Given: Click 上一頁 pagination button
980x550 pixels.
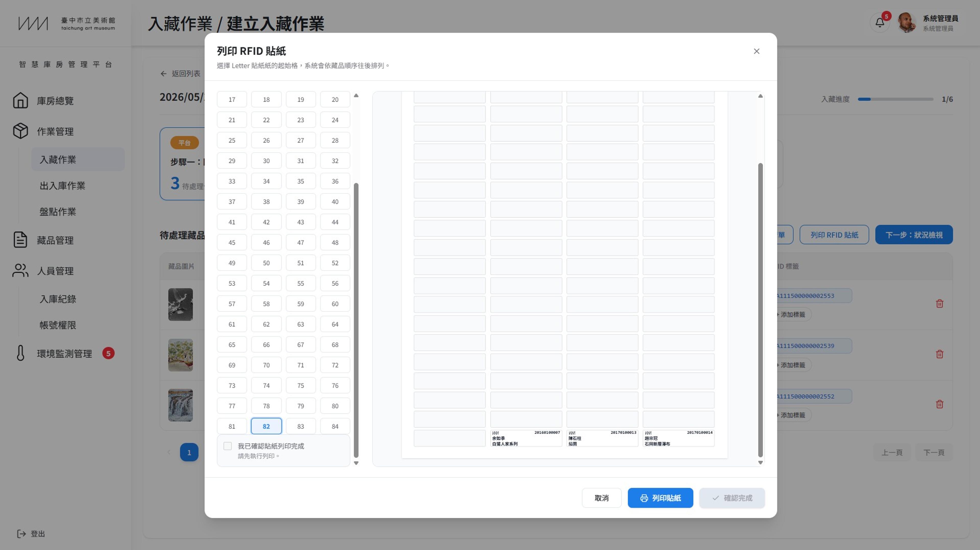Looking at the screenshot, I should click(x=892, y=452).
